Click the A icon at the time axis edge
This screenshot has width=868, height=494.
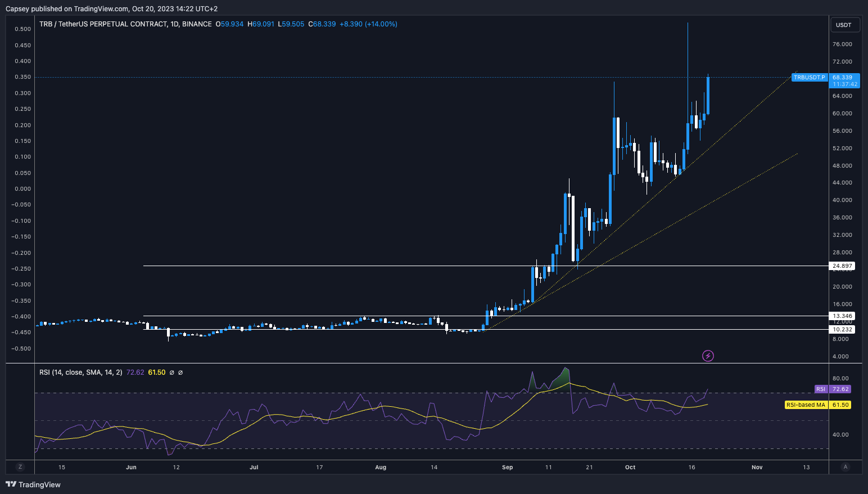(x=846, y=467)
